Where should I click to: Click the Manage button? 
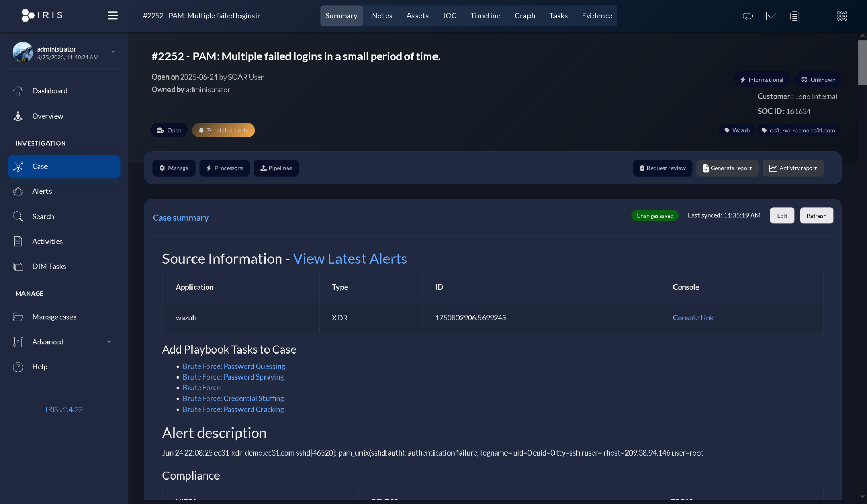[x=174, y=168]
